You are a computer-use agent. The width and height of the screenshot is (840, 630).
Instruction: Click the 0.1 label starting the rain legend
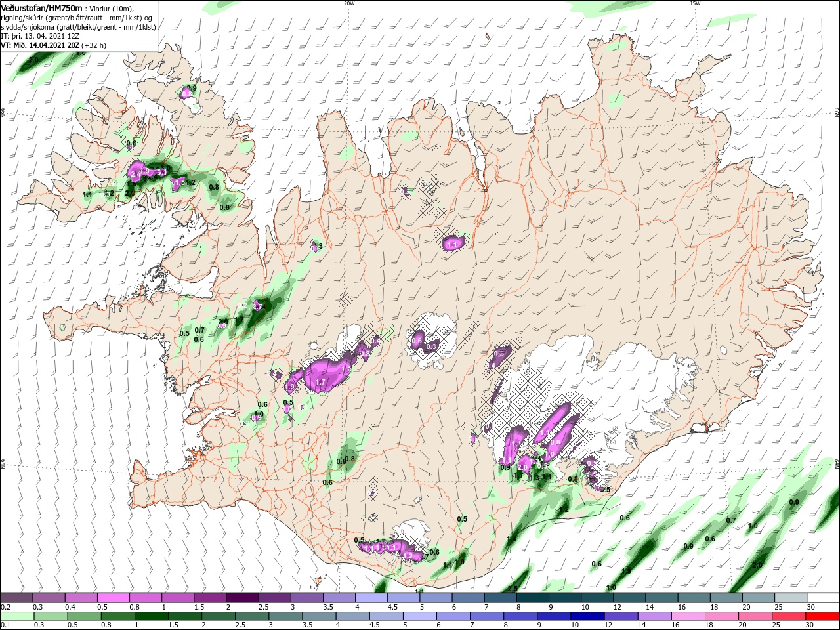[5, 625]
